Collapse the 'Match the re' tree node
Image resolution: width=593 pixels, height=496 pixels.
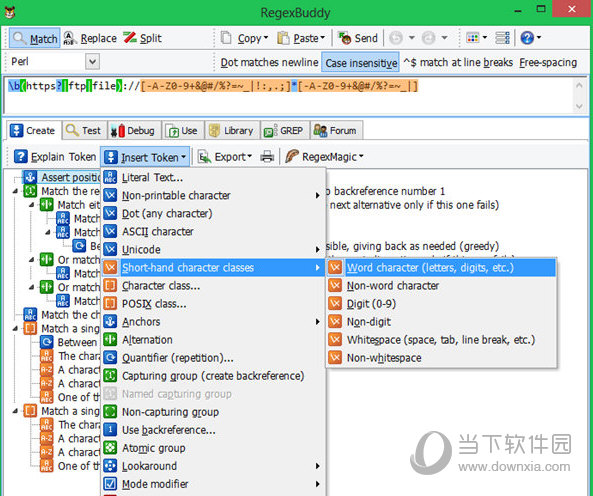pos(15,191)
